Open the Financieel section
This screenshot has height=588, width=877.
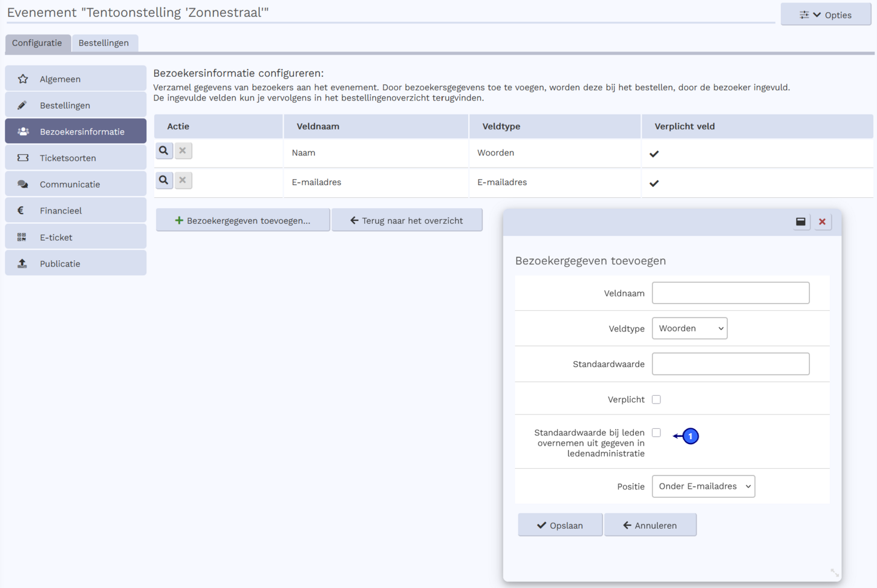click(x=76, y=211)
